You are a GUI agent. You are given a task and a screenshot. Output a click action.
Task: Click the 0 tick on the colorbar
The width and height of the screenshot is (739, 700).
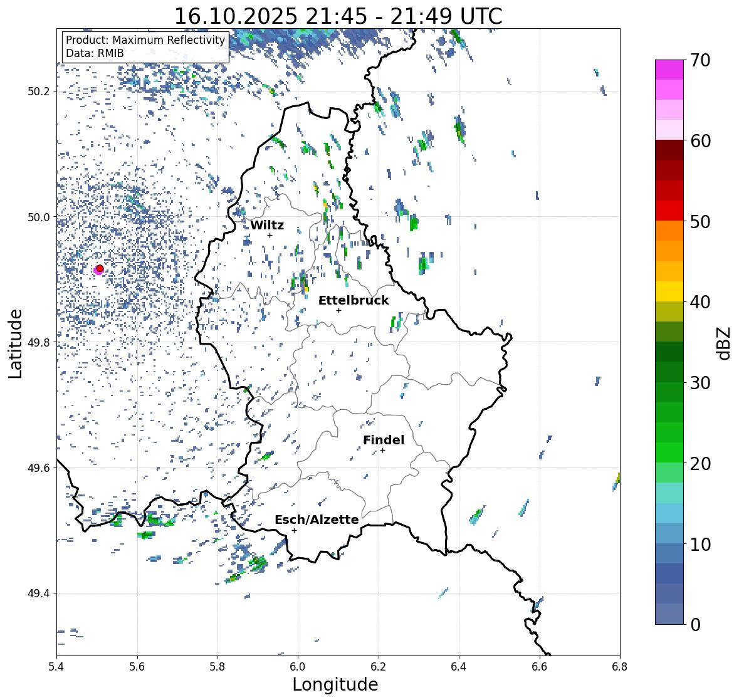click(x=695, y=625)
